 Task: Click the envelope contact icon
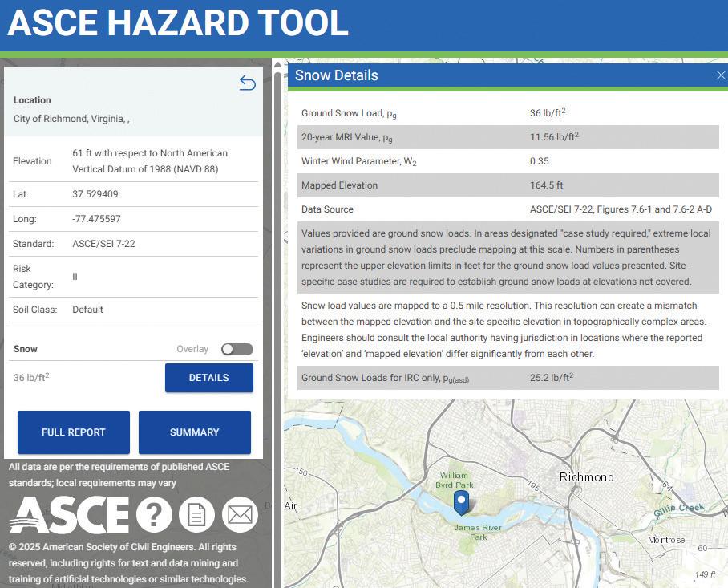(x=240, y=514)
